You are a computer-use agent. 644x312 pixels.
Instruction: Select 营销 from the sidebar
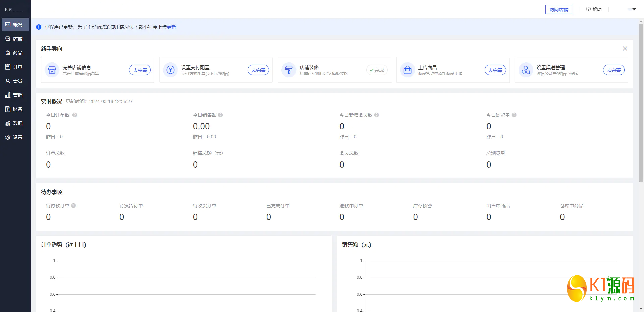pos(15,95)
